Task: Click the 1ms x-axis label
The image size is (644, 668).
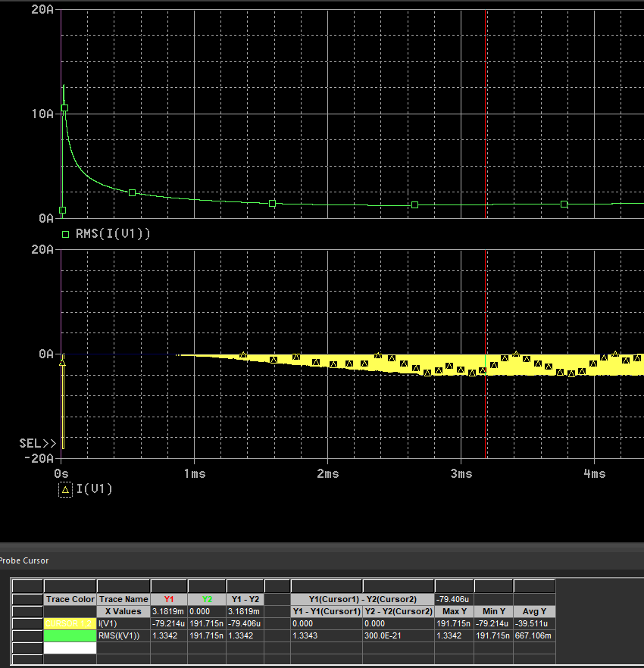Action: [x=195, y=474]
